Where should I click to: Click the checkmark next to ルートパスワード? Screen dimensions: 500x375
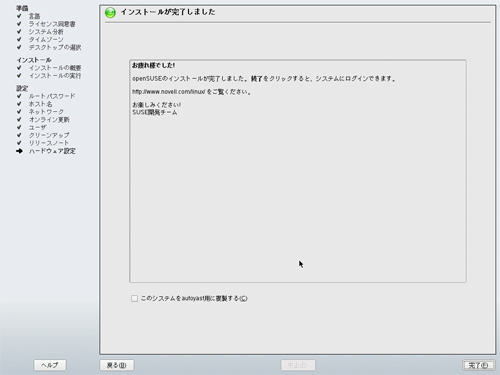pyautogui.click(x=19, y=96)
